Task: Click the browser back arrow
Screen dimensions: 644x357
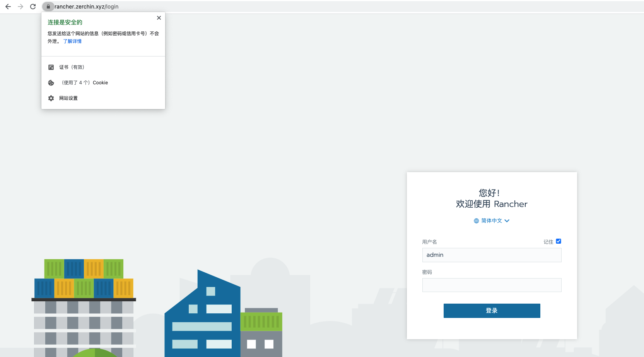Action: pos(8,7)
